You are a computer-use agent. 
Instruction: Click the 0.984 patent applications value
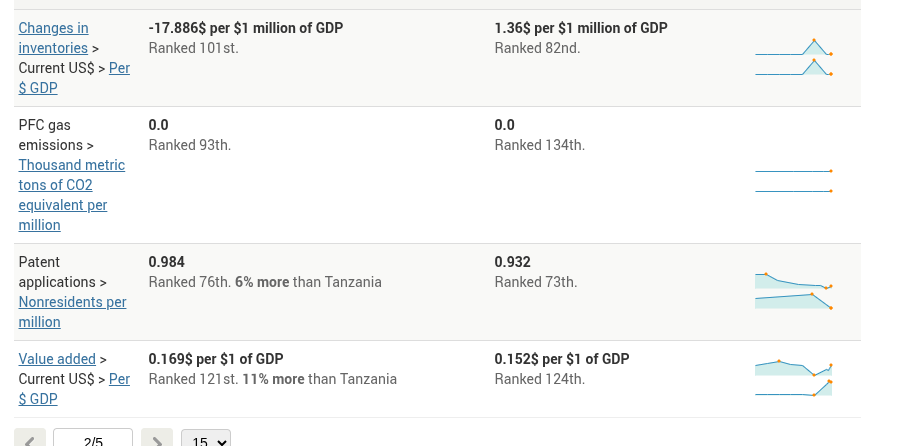[167, 262]
